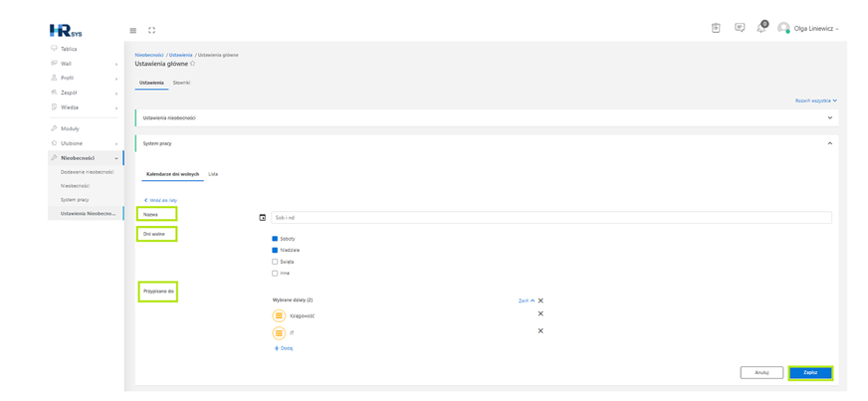Screen dimensions: 868x401
Task: Clear all selected departments using the top X
Action: (541, 301)
